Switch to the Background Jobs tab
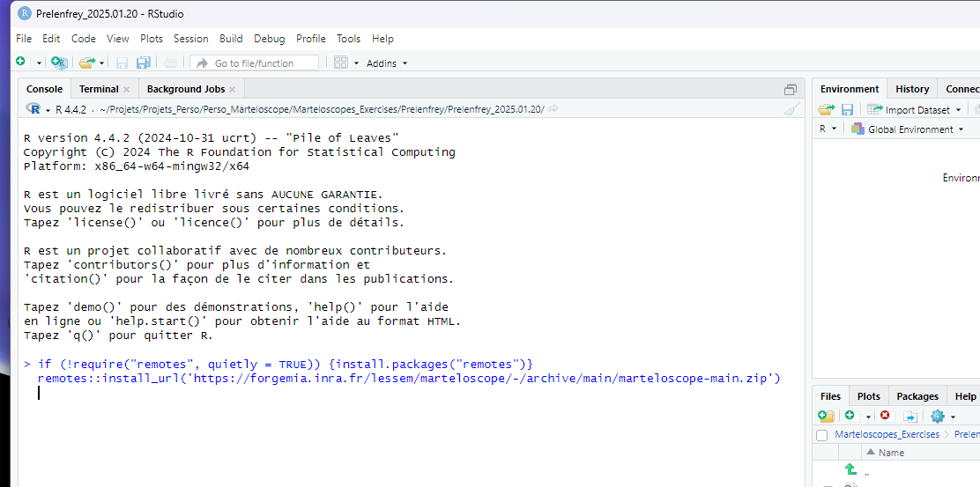The width and height of the screenshot is (980, 487). coord(185,89)
